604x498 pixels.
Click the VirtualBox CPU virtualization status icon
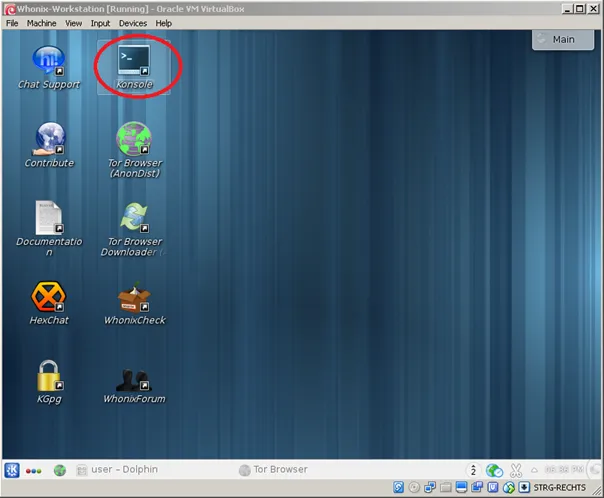(x=493, y=488)
